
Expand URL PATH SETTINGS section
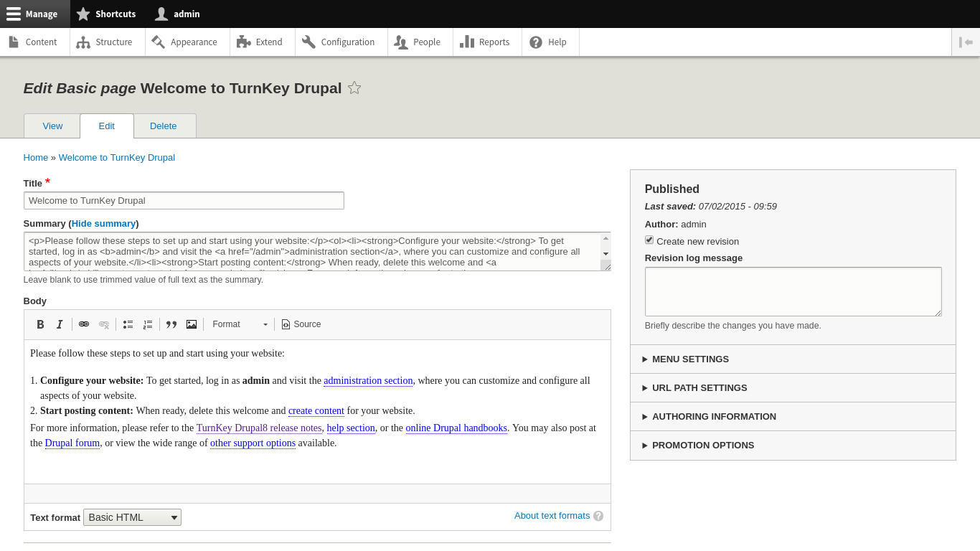[x=793, y=387]
